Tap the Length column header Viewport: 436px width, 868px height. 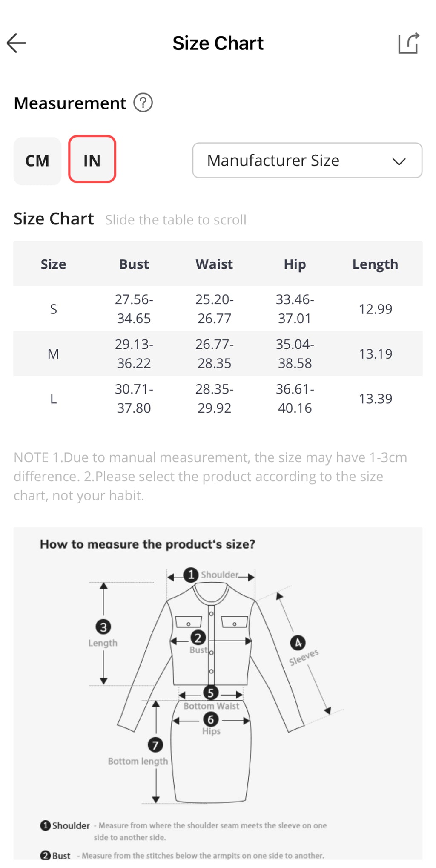tap(375, 264)
